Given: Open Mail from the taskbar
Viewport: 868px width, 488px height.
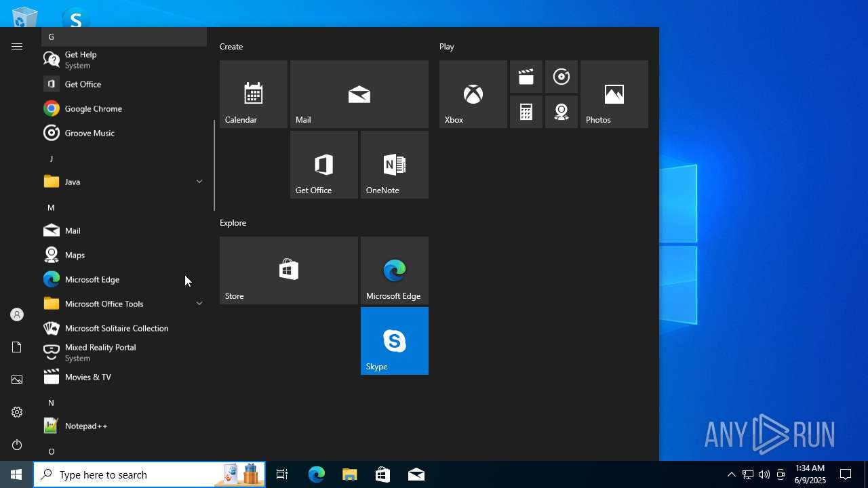Looking at the screenshot, I should 416,474.
